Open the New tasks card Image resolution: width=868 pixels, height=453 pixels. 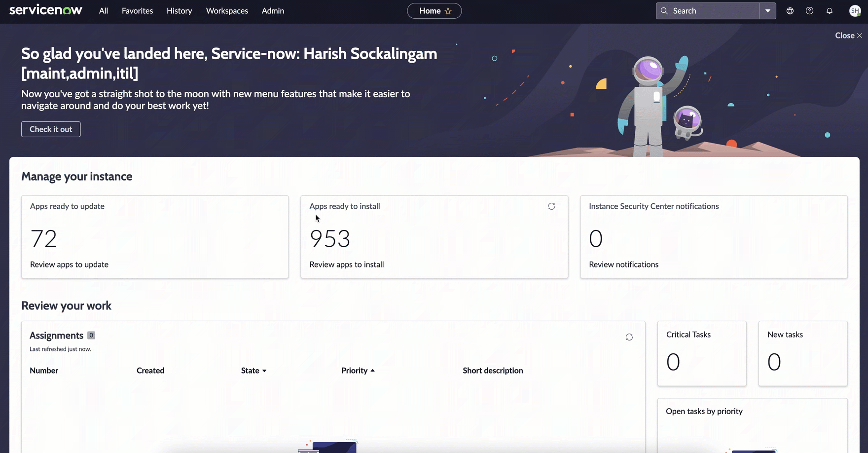coord(803,354)
